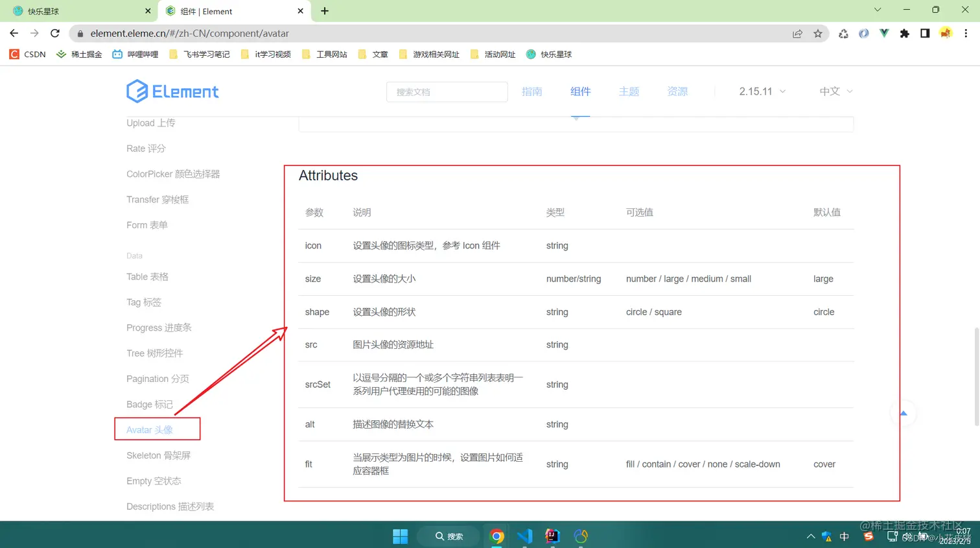
Task: Open the 活动网址 bookmark folder
Action: pos(493,54)
